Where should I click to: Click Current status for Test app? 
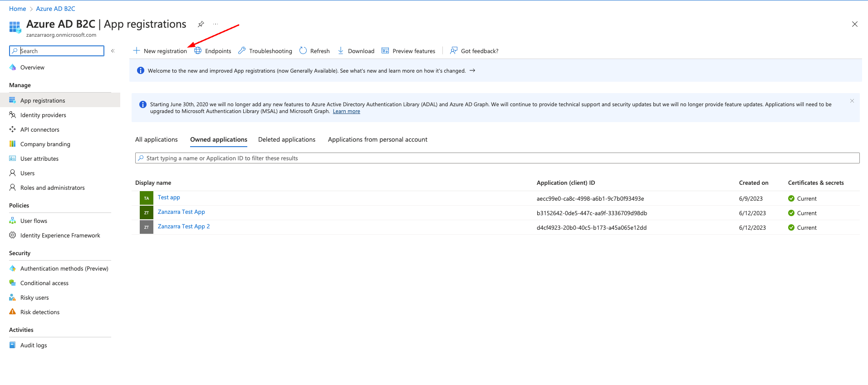[802, 198]
